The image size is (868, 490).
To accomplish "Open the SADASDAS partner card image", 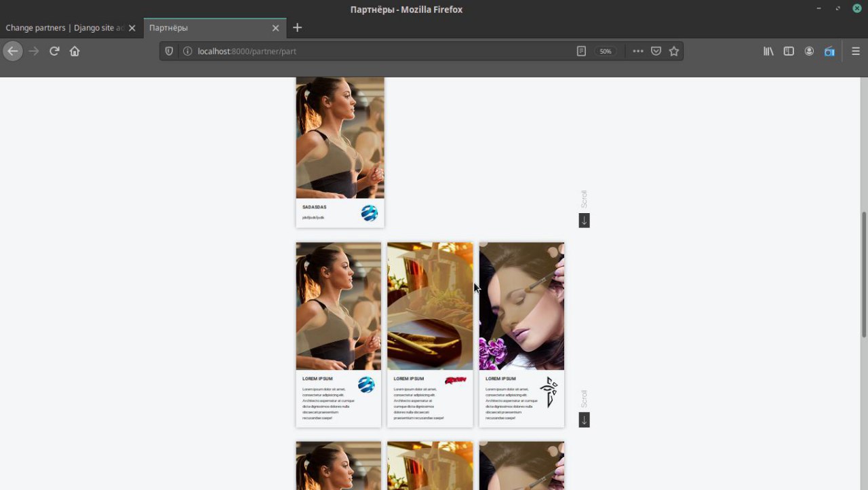I will (340, 138).
